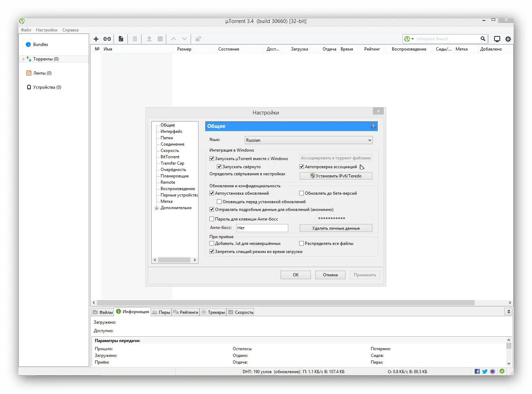Viewport: 532px width, 394px height.
Task: Check 'Оповещать перед установкой обновлений'
Action: point(219,202)
